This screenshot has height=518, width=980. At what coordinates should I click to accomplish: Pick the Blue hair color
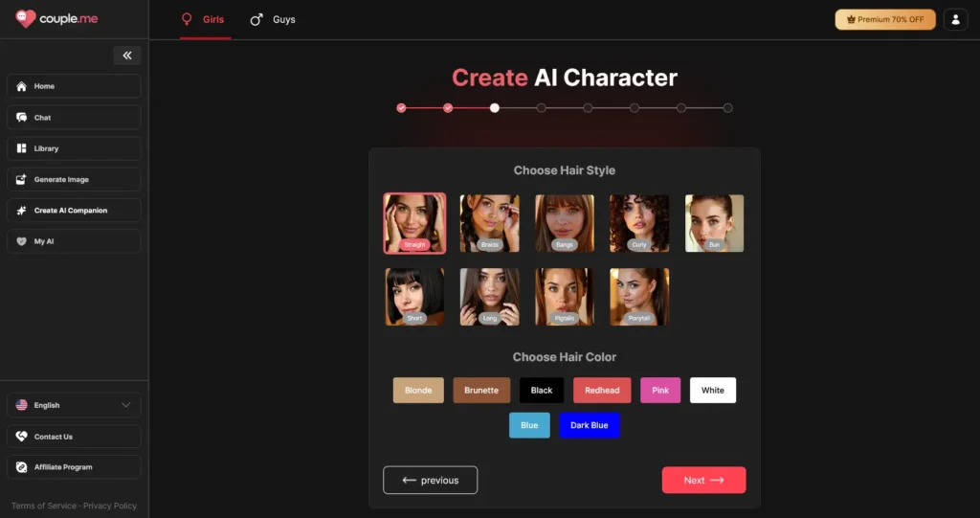pyautogui.click(x=529, y=425)
